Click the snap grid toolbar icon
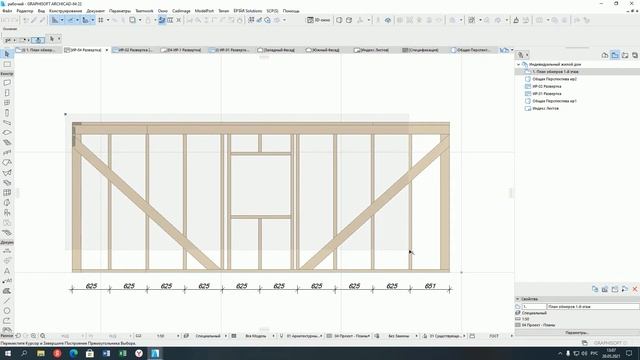 click(x=100, y=20)
